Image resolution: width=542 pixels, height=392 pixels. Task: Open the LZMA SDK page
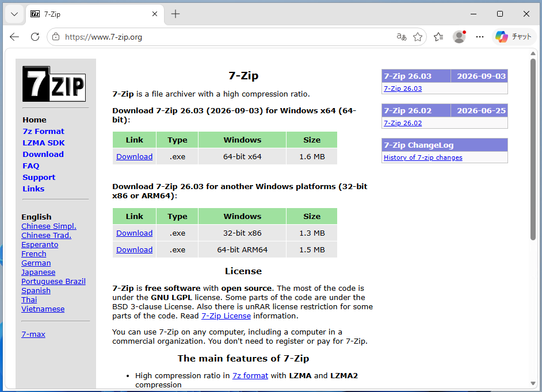[x=44, y=143]
